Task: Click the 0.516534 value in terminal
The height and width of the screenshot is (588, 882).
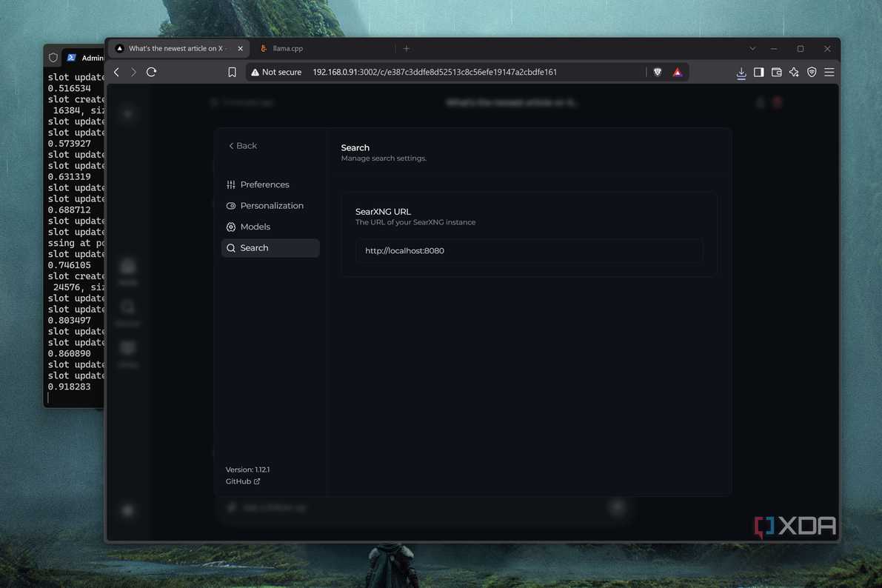Action: (x=69, y=88)
